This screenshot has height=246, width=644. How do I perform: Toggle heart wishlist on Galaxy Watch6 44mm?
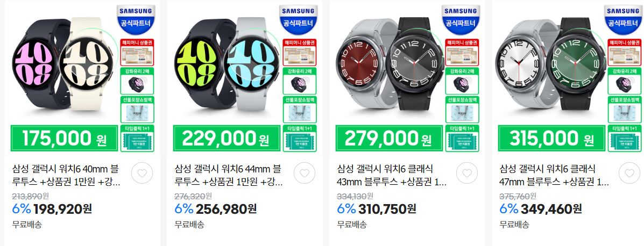pos(305,173)
